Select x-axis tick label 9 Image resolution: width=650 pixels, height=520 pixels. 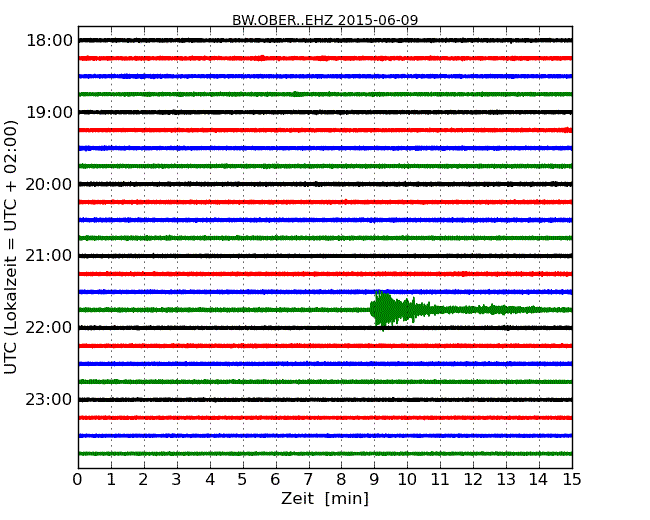point(374,479)
